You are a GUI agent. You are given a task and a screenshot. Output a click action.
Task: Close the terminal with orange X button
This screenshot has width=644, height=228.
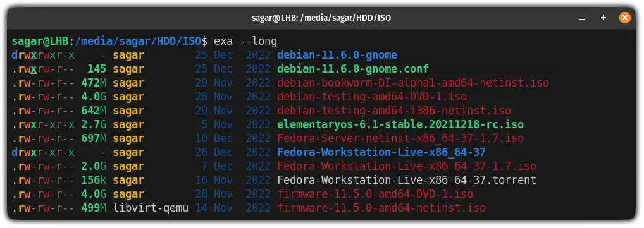pyautogui.click(x=624, y=18)
